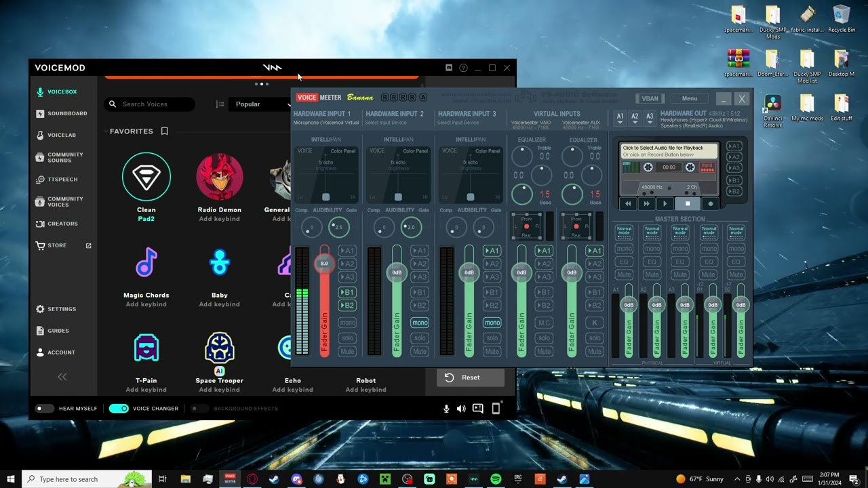Click the Reset button in Voicemod
The image size is (868, 488).
coord(471,378)
